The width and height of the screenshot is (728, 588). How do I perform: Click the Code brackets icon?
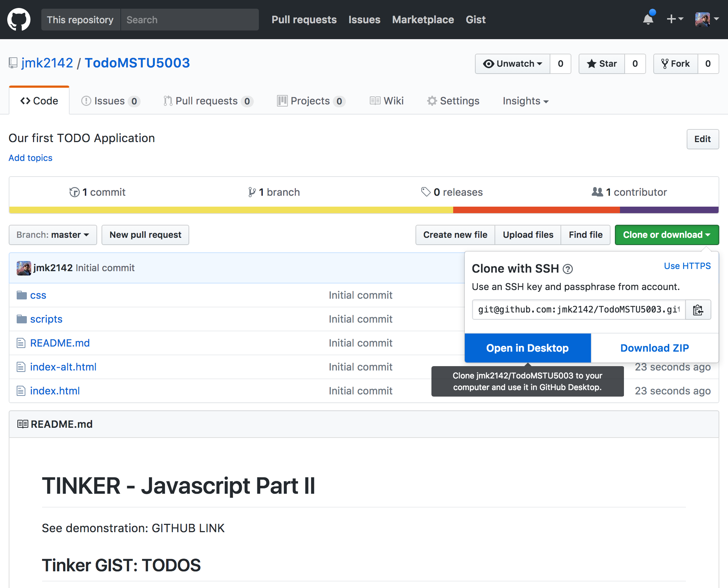tap(25, 101)
